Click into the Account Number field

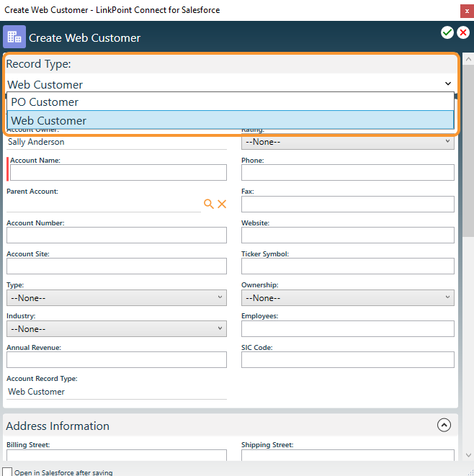(x=117, y=235)
